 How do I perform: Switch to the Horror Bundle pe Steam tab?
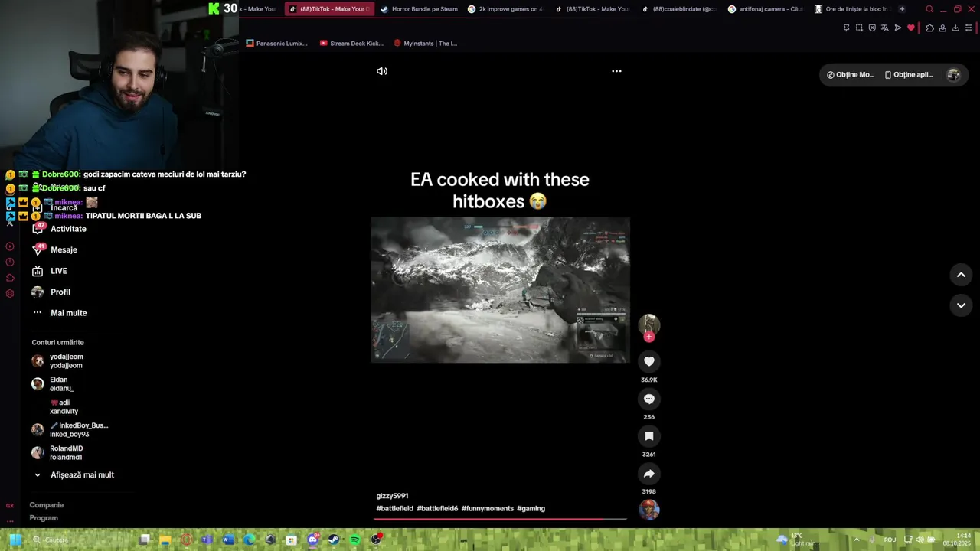419,9
